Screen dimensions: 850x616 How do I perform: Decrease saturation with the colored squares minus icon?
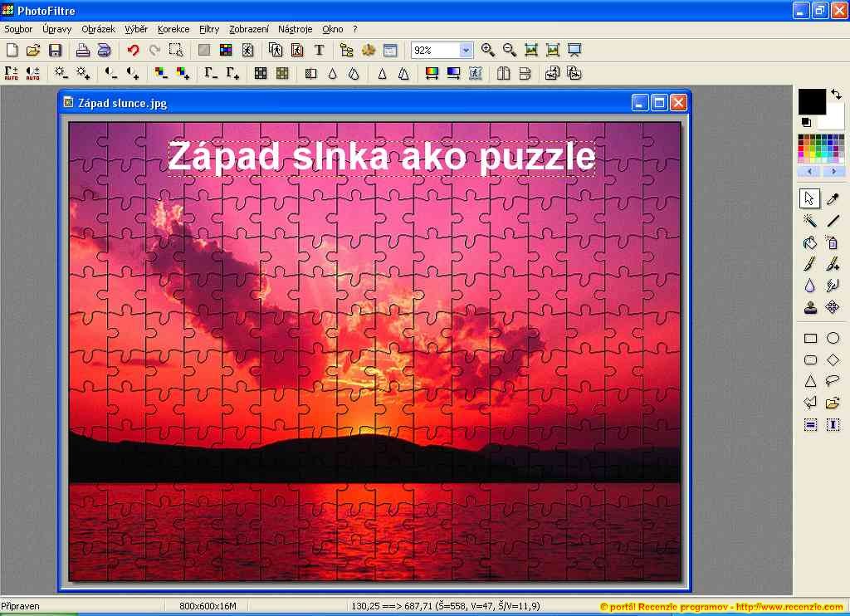(161, 73)
